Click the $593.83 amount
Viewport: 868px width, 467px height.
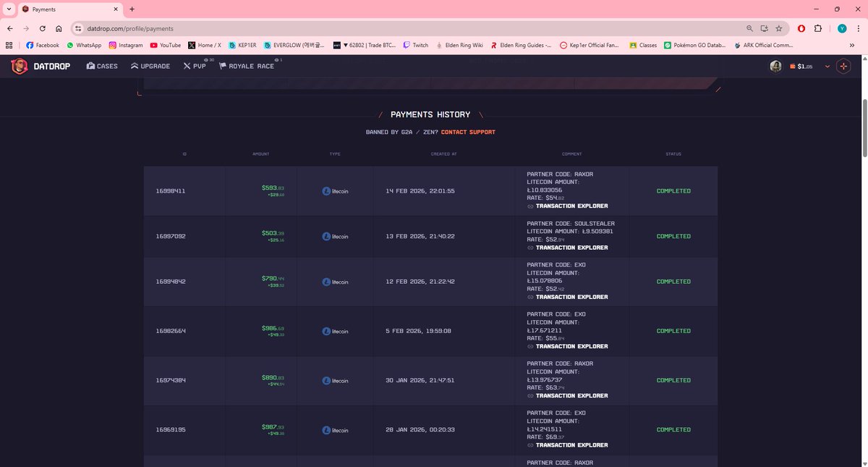[273, 188]
